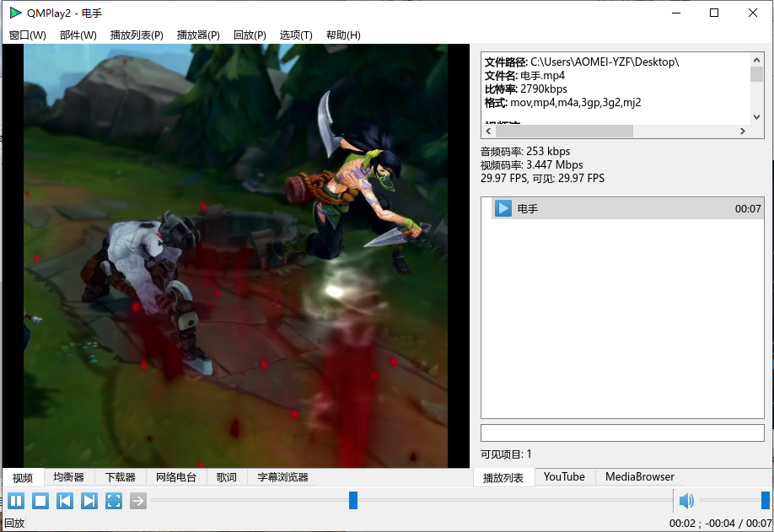
Task: Stop the video with the stop button
Action: [40, 501]
